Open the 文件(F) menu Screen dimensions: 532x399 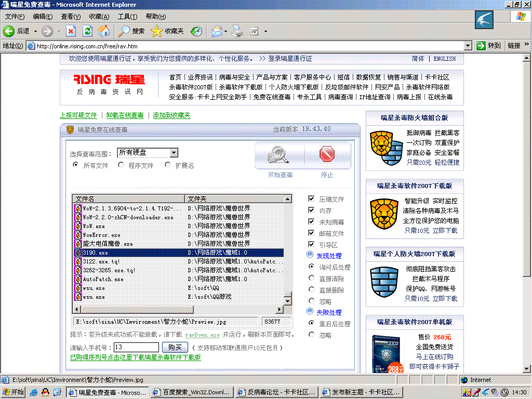15,16
